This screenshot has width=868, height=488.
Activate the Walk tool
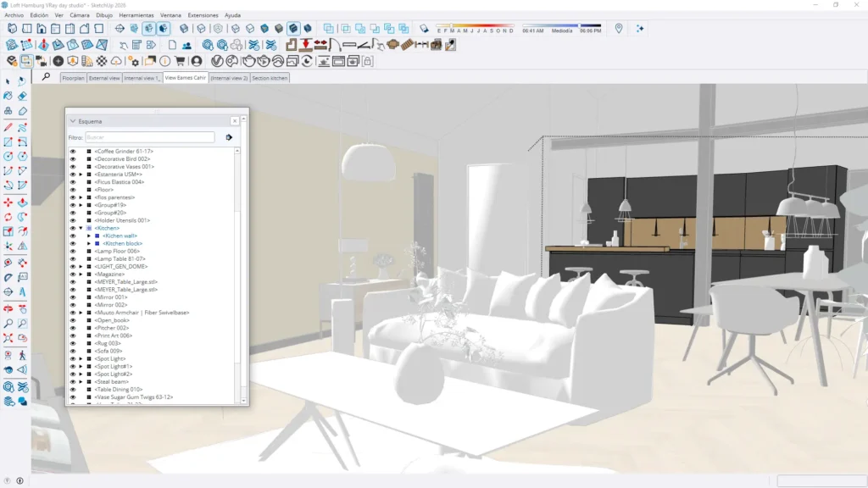pos(22,355)
